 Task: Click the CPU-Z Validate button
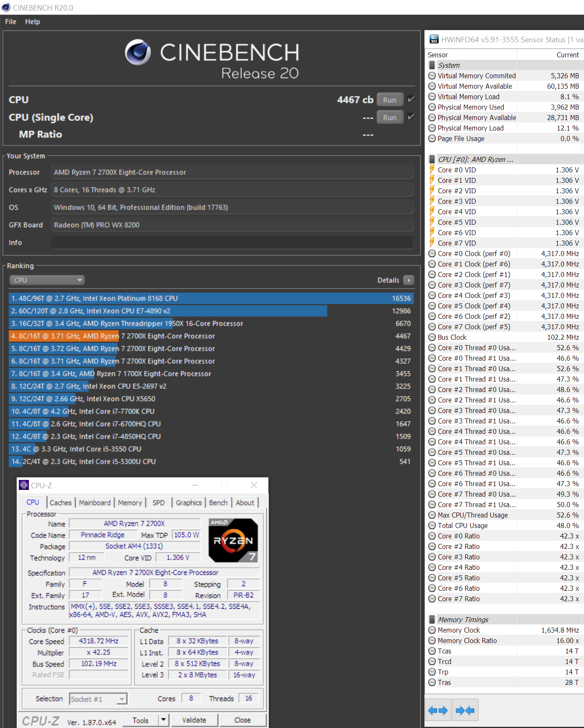pyautogui.click(x=194, y=720)
